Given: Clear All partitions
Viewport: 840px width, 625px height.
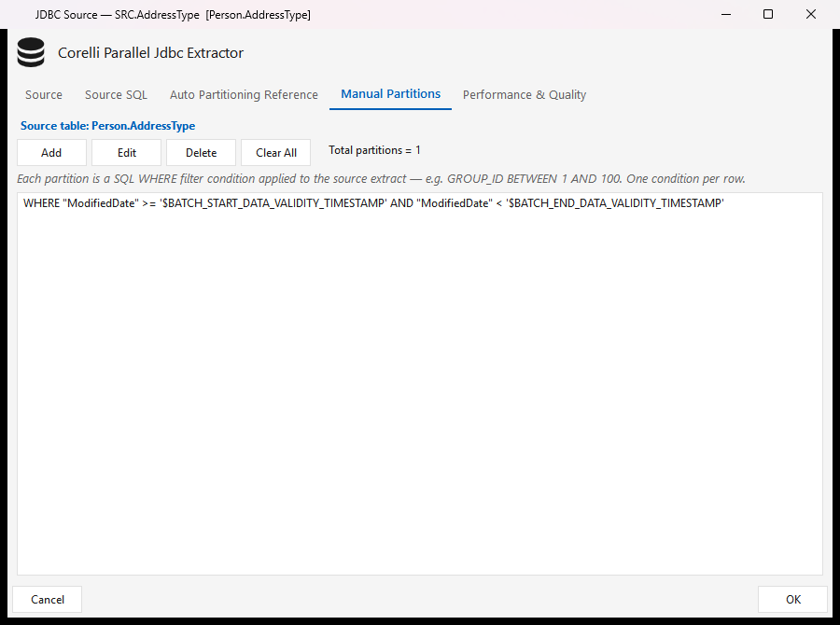Looking at the screenshot, I should [x=276, y=153].
